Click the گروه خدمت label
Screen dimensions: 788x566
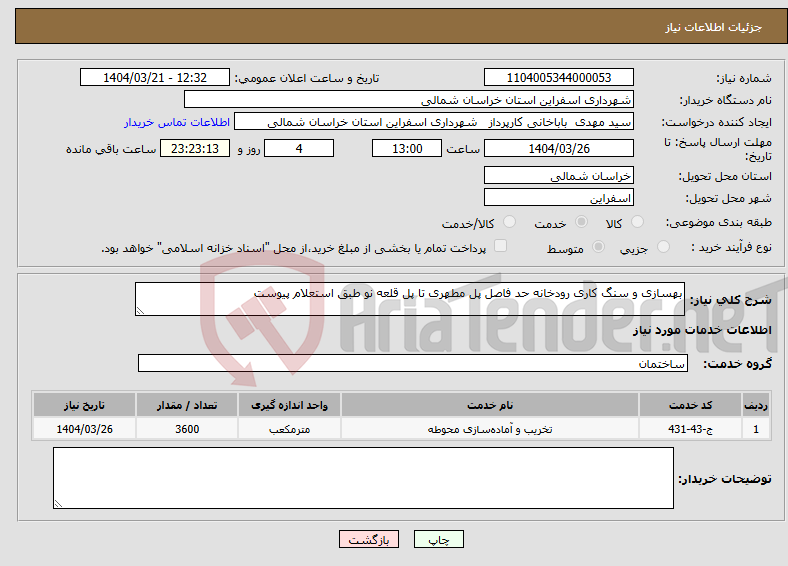coord(737,363)
